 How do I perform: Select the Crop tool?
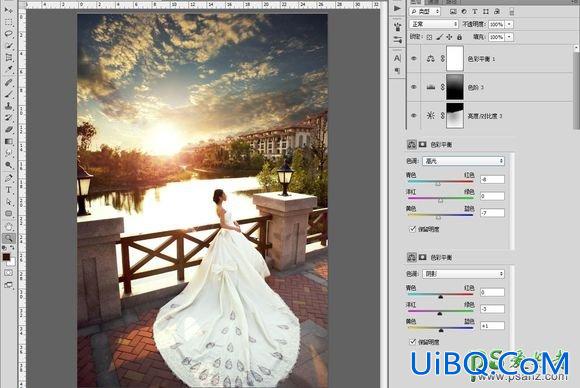8,57
